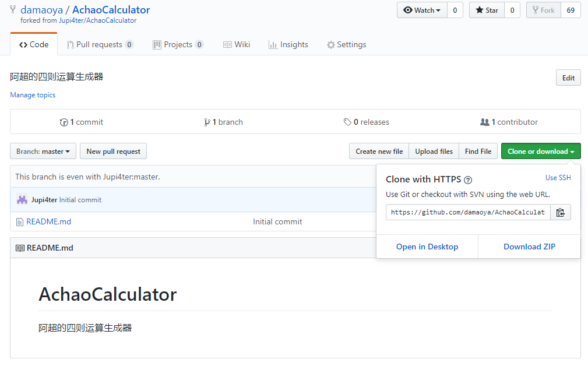Click 'This branch is even with Jupi4ter:master' text
The height and width of the screenshot is (366, 588).
coord(87,177)
